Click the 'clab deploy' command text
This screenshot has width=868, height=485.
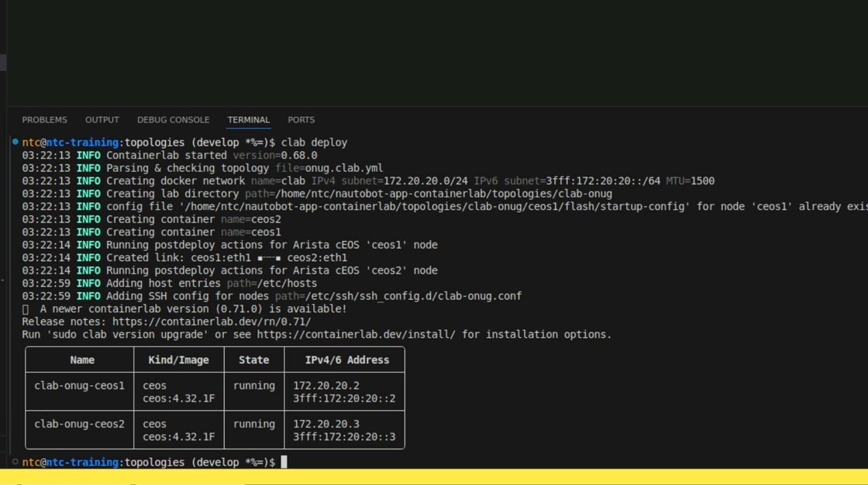[x=315, y=143]
